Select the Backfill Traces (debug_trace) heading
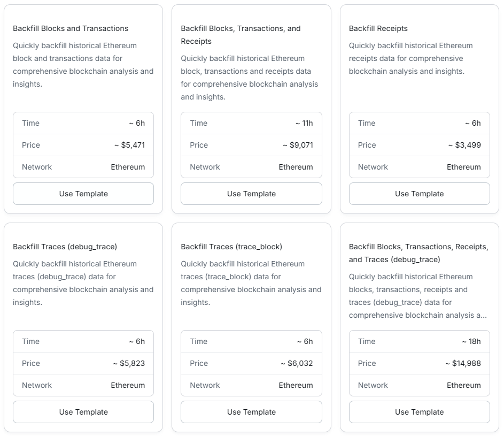The height and width of the screenshot is (436, 504). [x=65, y=247]
